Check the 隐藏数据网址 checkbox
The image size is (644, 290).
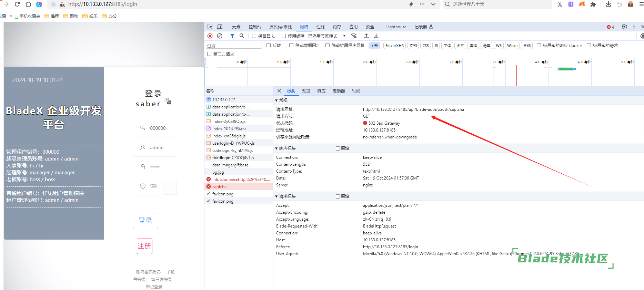pos(291,45)
